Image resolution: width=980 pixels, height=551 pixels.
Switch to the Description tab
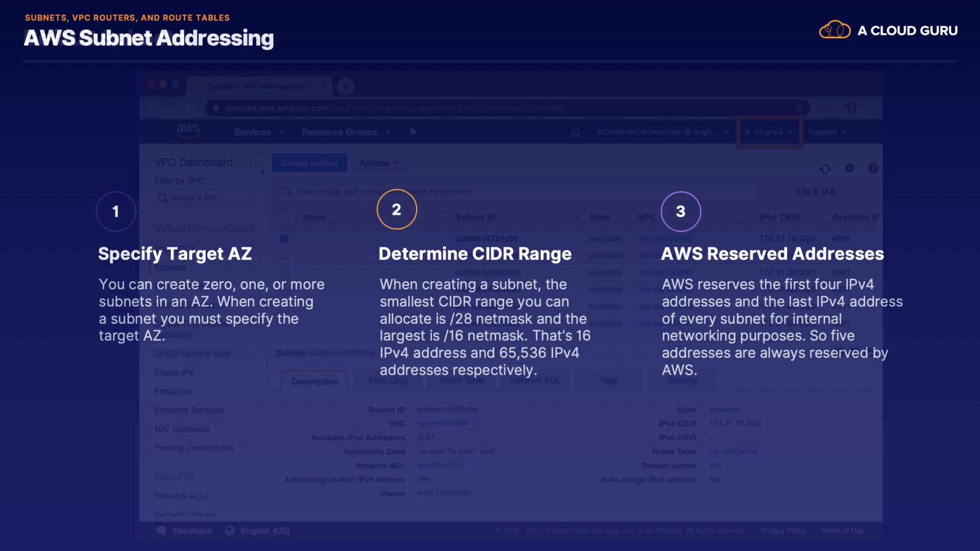[x=314, y=382]
